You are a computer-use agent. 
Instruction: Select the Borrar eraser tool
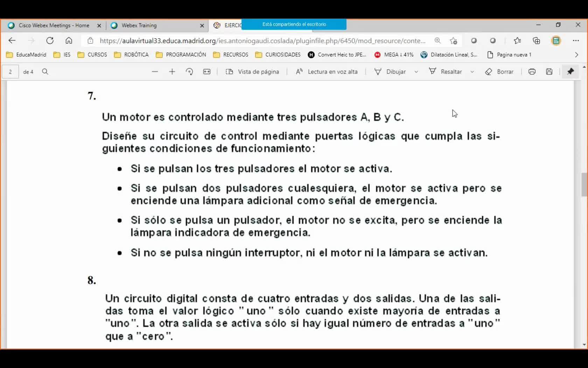(x=499, y=71)
